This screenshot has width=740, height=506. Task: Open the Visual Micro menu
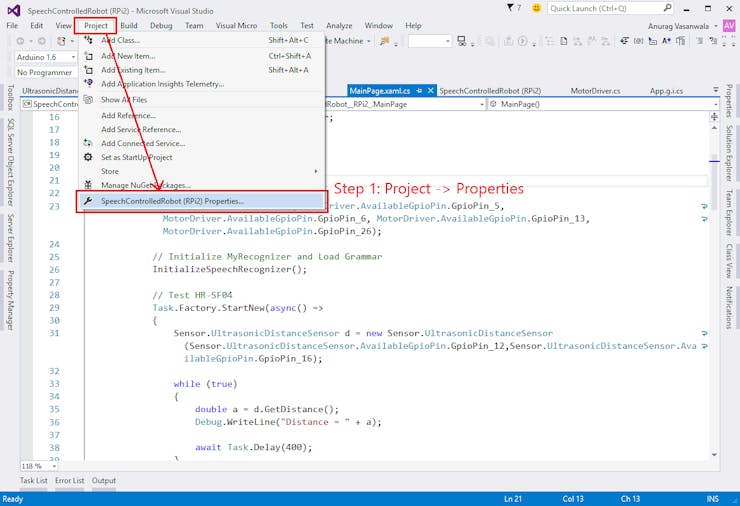point(236,25)
